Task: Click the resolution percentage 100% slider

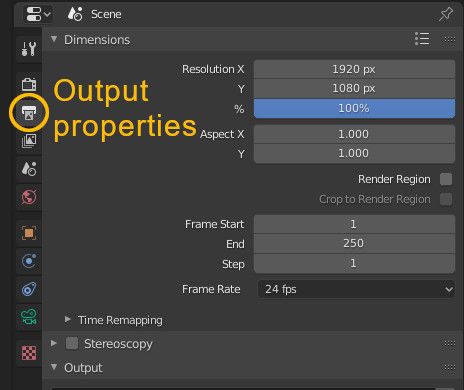Action: click(354, 108)
